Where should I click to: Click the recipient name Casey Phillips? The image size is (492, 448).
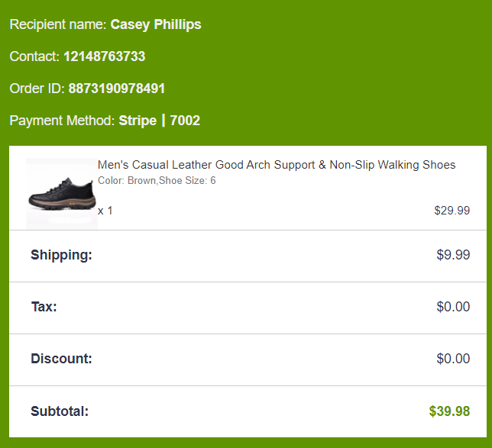(x=156, y=24)
